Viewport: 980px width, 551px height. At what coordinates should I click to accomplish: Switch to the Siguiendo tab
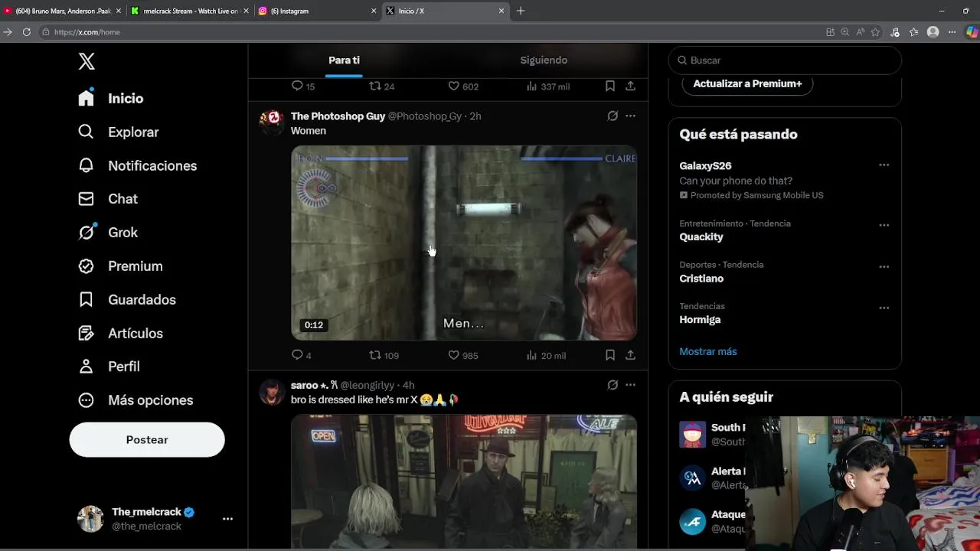click(x=544, y=60)
